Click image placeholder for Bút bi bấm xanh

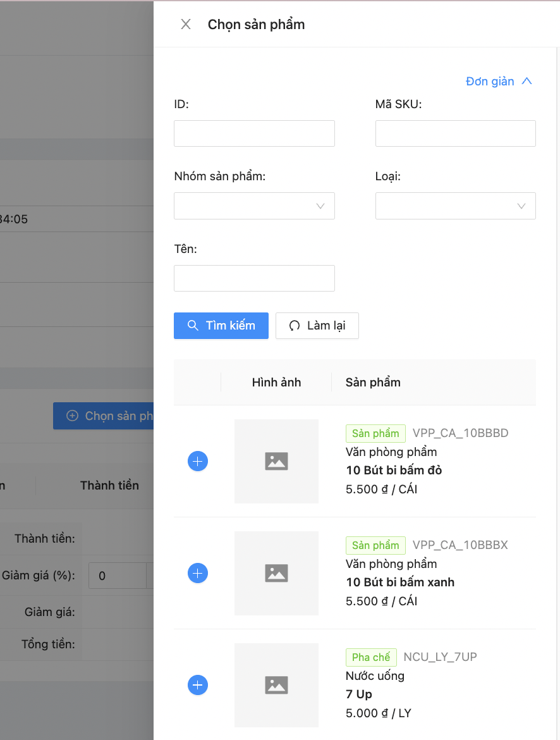tap(276, 573)
